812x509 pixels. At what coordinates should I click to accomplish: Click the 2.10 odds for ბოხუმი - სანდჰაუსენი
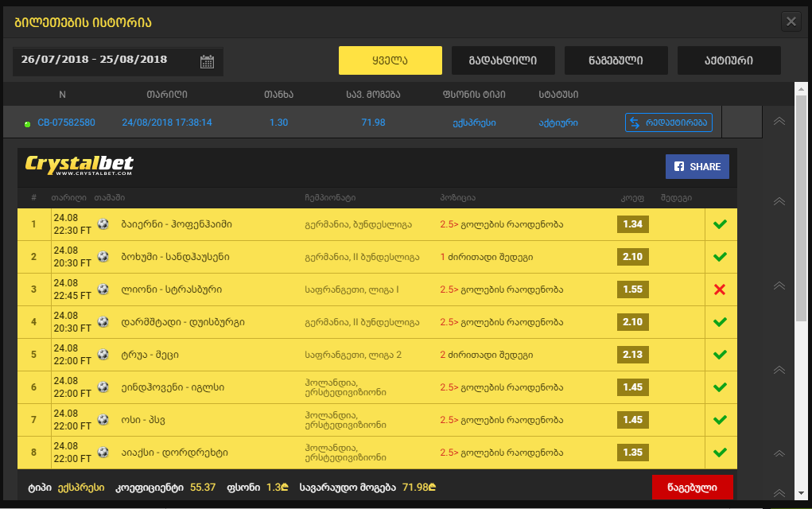(633, 257)
